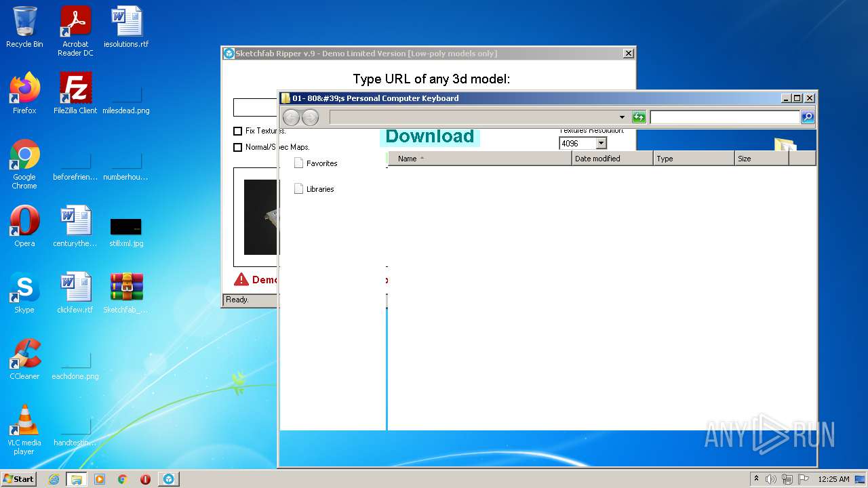The image size is (868, 488).
Task: Click search magnifier icon in explorer
Action: (807, 117)
